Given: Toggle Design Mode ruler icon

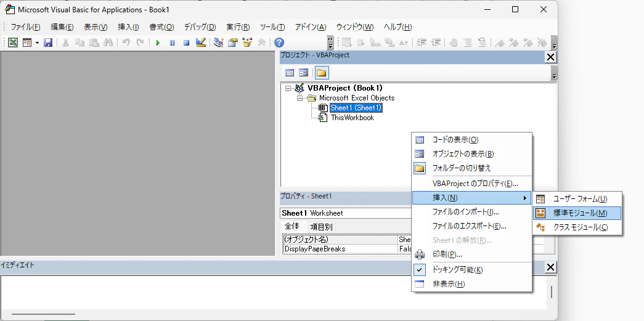Looking at the screenshot, I should point(201,43).
